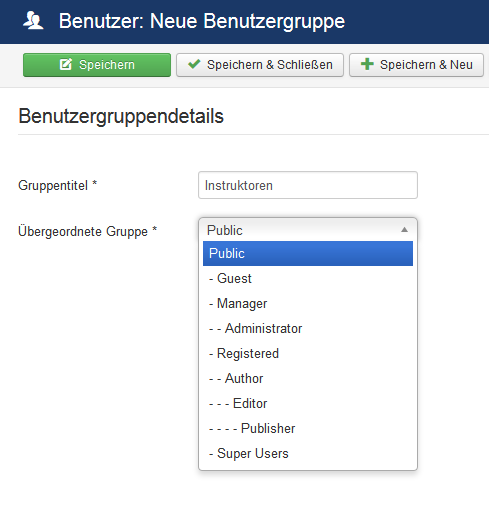
Task: Pick Author in the dropdown list
Action: (x=308, y=378)
